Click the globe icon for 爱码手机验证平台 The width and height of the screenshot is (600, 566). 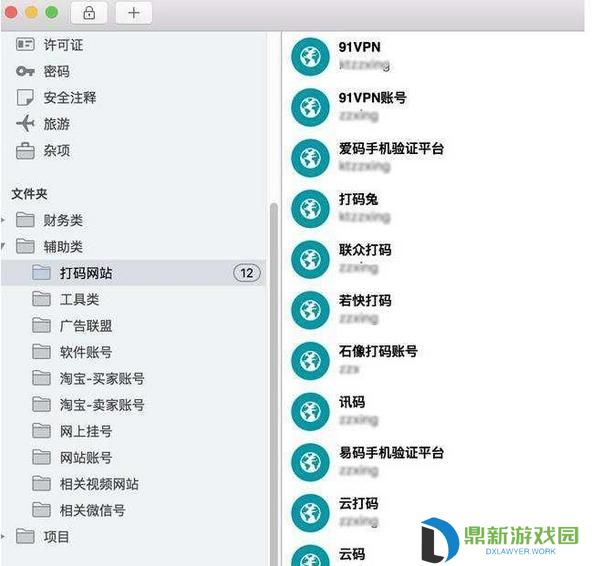click(310, 158)
